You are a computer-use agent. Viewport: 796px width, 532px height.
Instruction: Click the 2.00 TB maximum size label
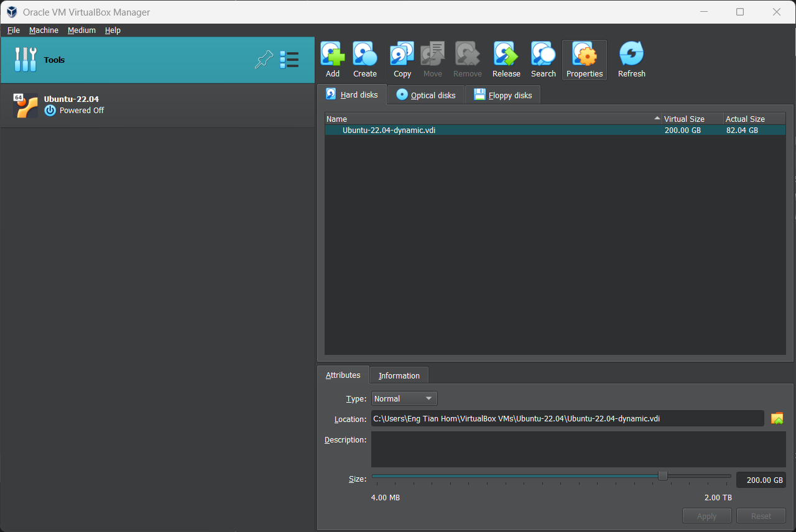tap(718, 498)
